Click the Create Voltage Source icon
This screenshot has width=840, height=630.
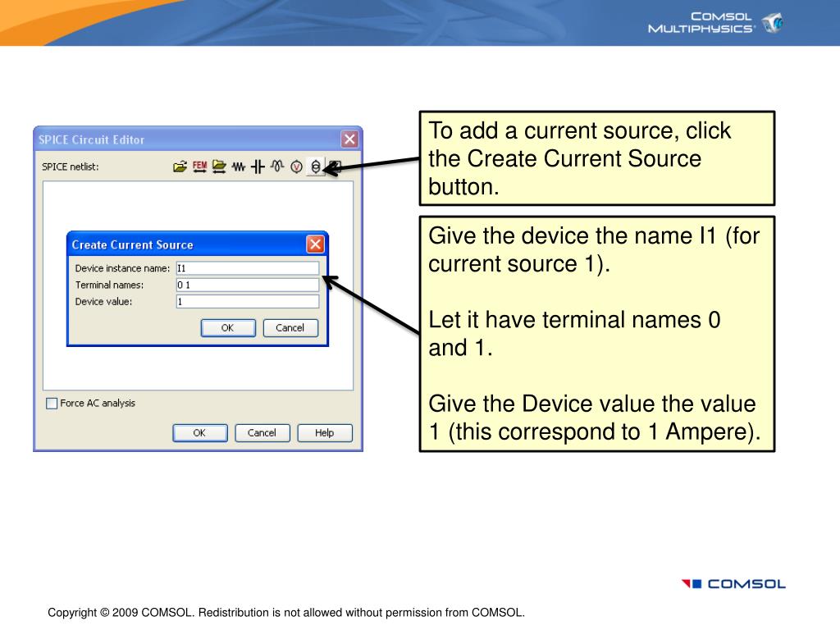pyautogui.click(x=296, y=167)
